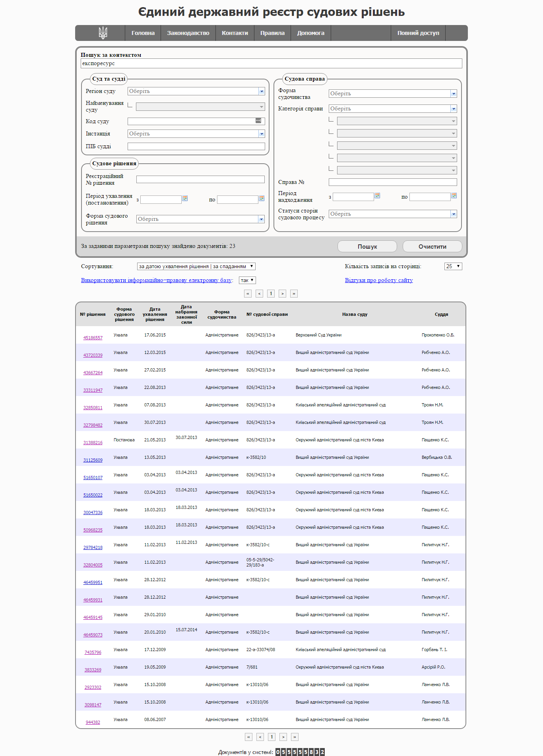Go to first page using top pager

(x=248, y=294)
